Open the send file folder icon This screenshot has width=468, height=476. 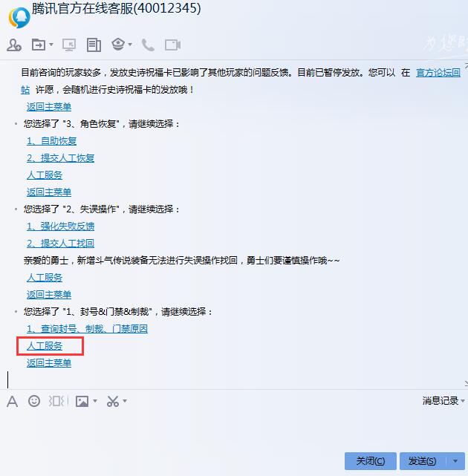pos(39,45)
